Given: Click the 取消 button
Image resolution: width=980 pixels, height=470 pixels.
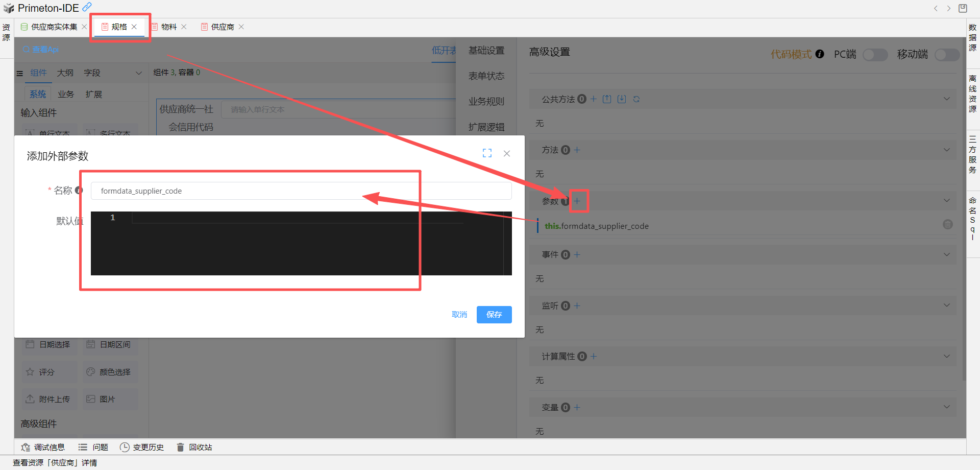Looking at the screenshot, I should tap(459, 315).
